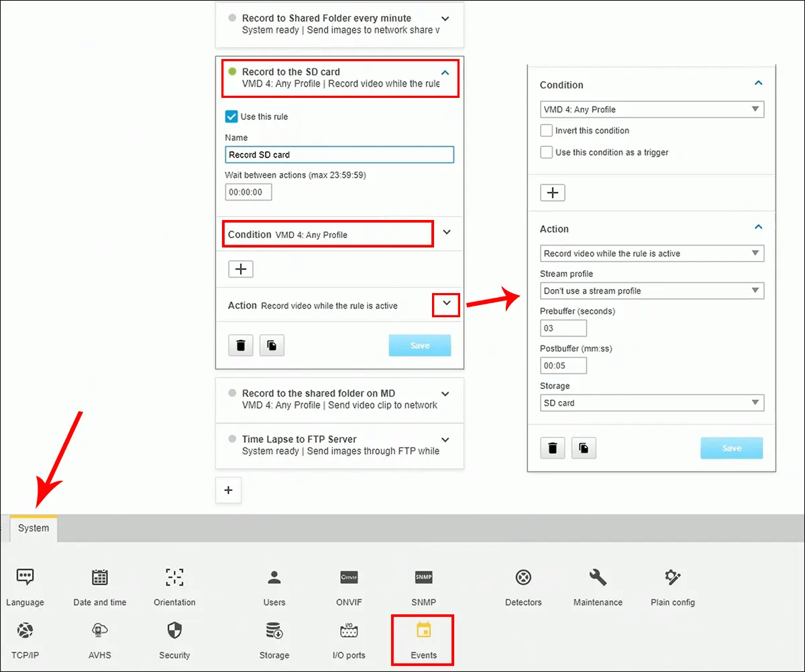
Task: Select the Security shield icon
Action: (x=174, y=630)
